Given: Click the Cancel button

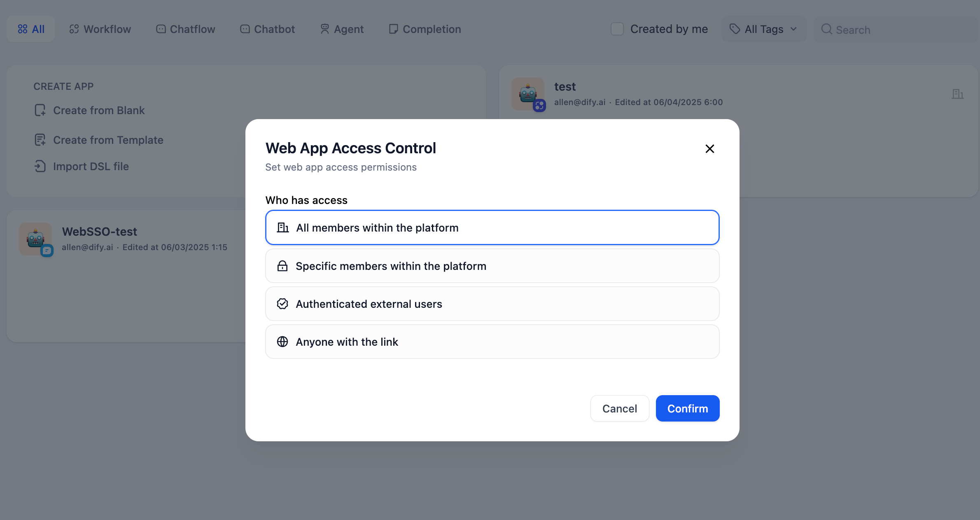Looking at the screenshot, I should pyautogui.click(x=619, y=408).
